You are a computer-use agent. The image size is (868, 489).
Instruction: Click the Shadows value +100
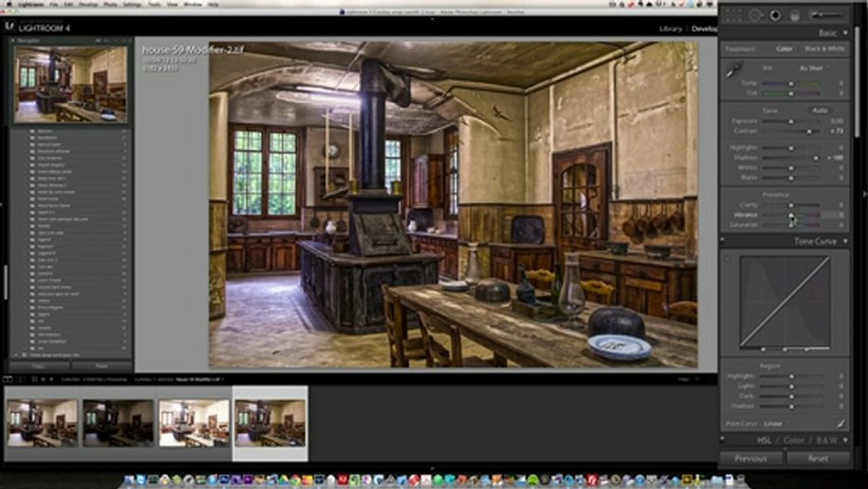pyautogui.click(x=835, y=158)
